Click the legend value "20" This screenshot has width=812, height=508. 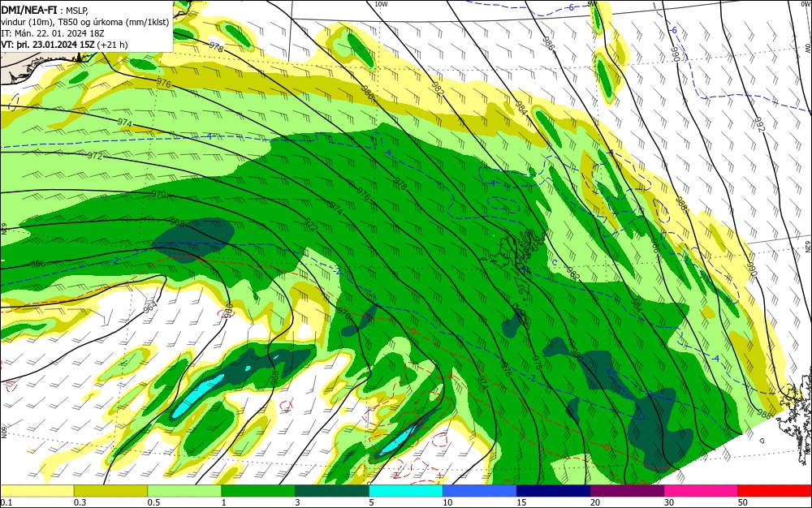595,502
